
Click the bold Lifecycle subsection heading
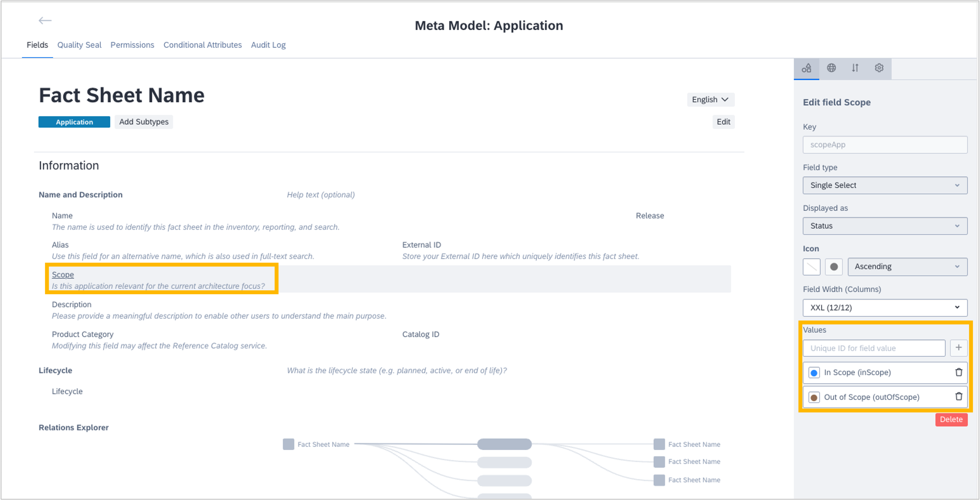(55, 370)
